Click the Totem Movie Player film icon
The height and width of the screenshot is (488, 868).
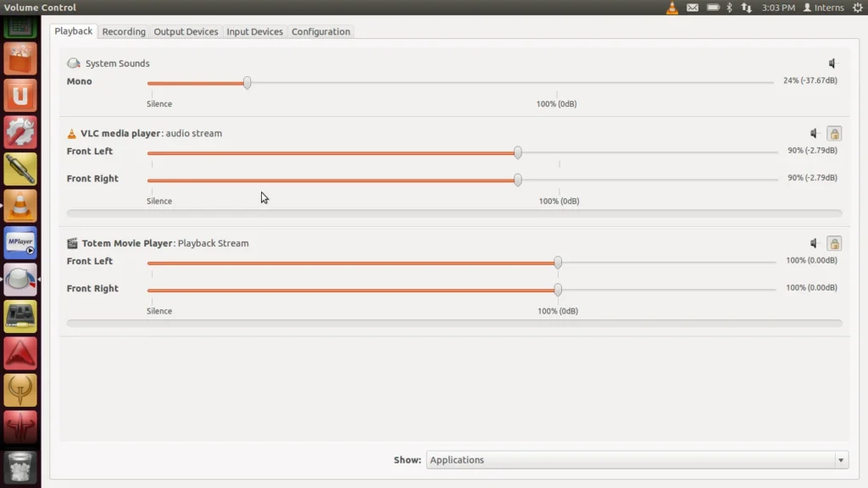(73, 243)
